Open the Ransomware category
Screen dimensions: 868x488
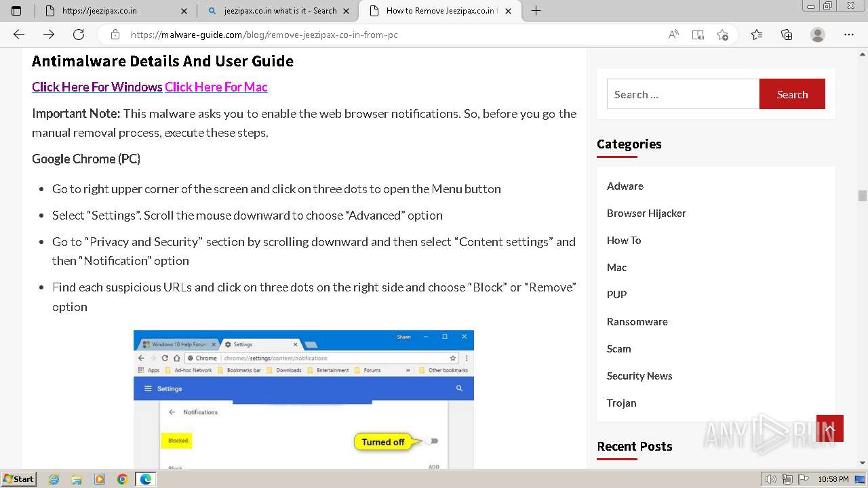[637, 321]
